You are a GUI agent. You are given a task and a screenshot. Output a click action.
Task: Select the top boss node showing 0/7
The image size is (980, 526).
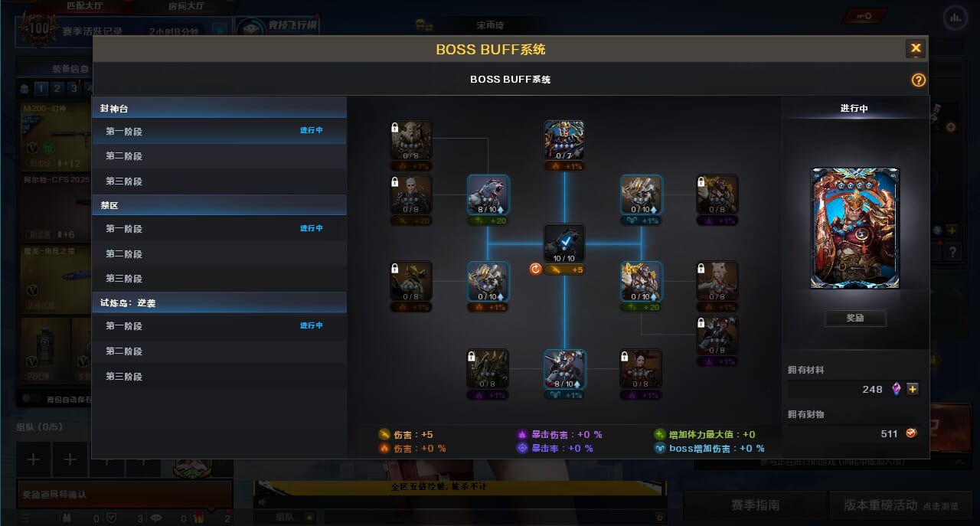point(564,140)
